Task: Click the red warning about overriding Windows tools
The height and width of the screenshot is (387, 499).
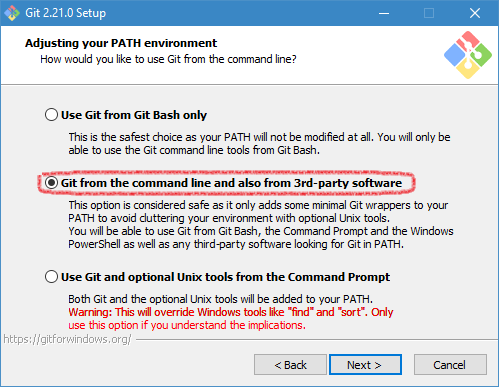Action: [x=231, y=318]
